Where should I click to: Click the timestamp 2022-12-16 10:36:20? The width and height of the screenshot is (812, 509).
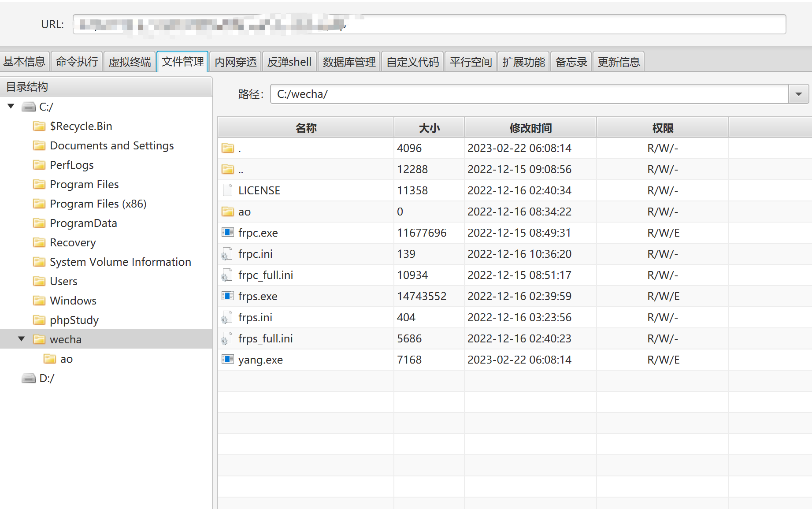(x=519, y=254)
